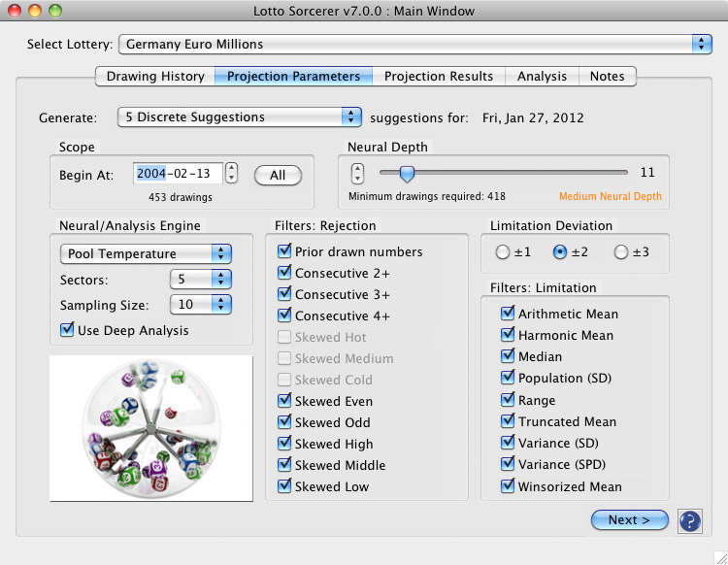Open the Pool Temperature engine dropdown
The image size is (728, 565).
click(146, 254)
